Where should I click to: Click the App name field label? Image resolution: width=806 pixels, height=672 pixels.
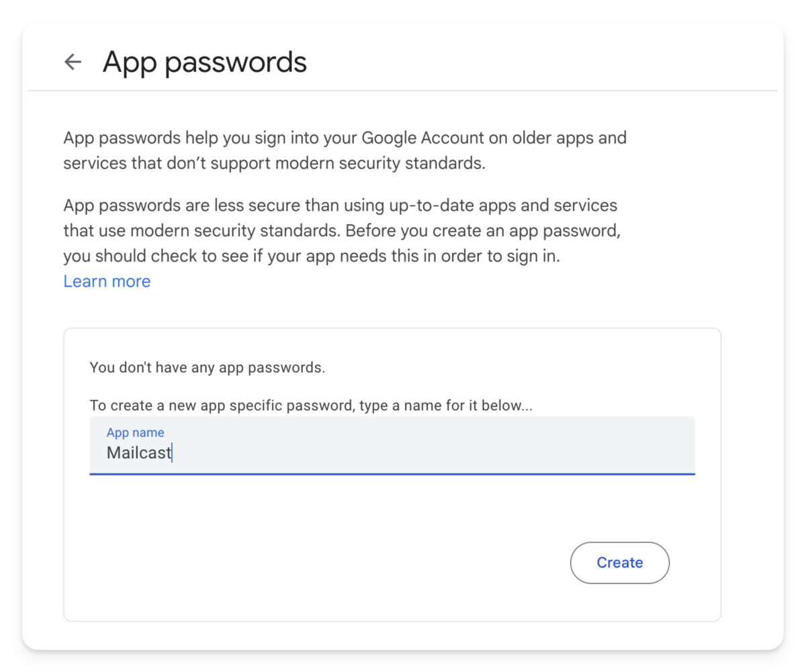click(135, 432)
